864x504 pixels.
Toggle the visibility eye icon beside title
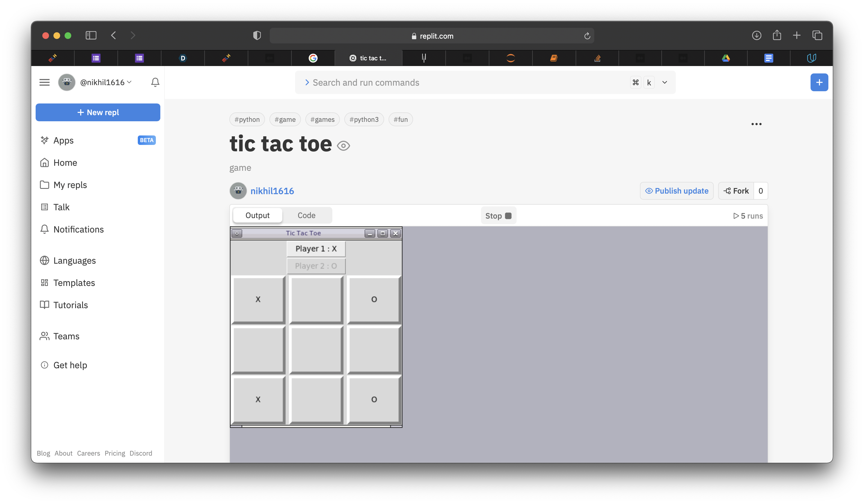[343, 146]
